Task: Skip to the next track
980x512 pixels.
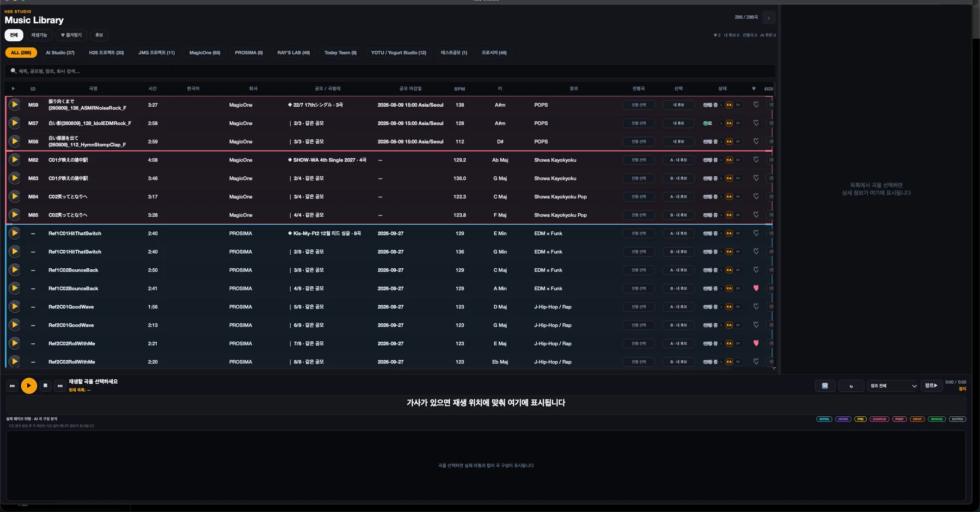Action: 60,385
